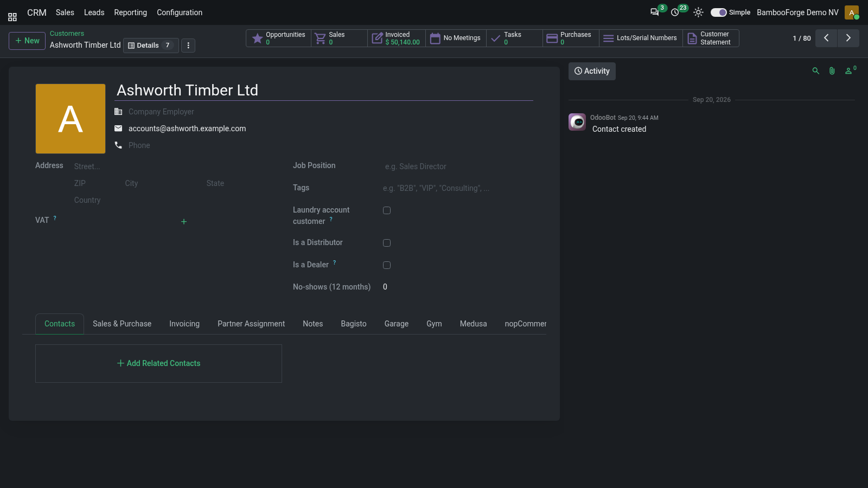
Task: Create a New customer record
Action: 27,41
